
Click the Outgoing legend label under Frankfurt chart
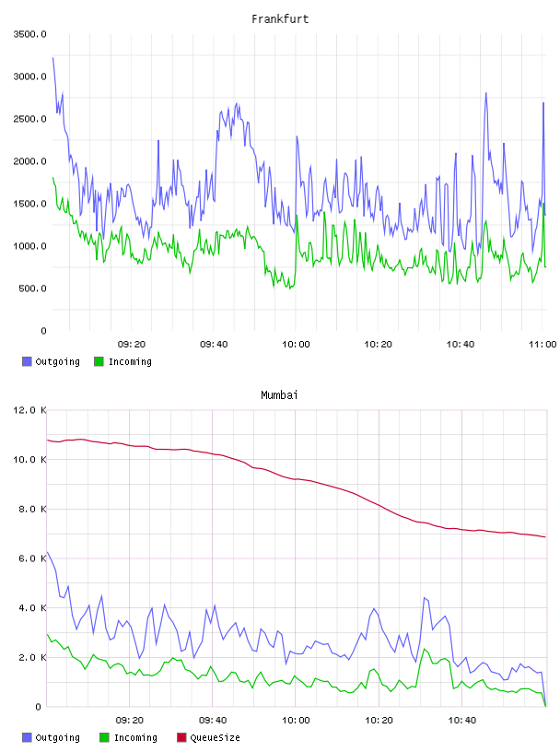point(57,361)
